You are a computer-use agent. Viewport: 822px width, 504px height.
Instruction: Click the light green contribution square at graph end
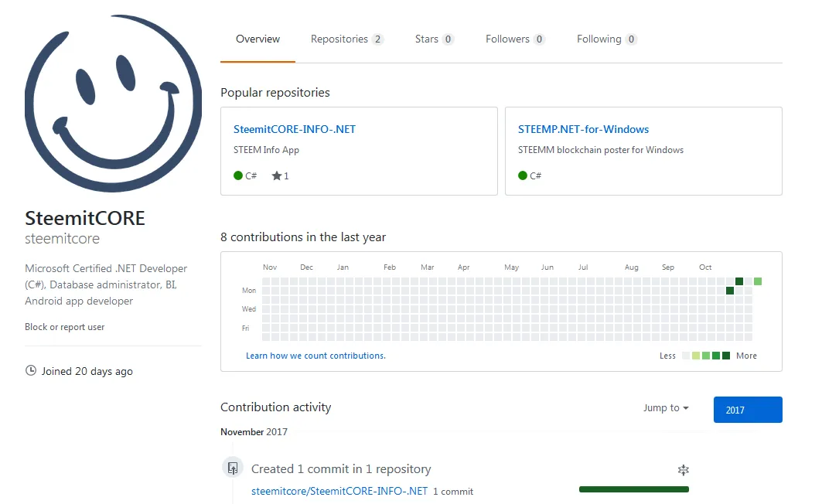coord(758,281)
